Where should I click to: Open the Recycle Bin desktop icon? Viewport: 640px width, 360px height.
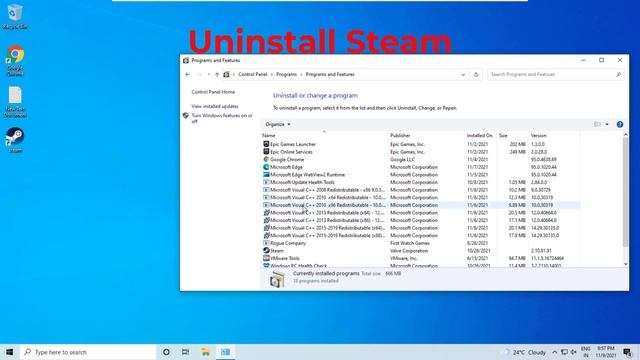(x=15, y=16)
